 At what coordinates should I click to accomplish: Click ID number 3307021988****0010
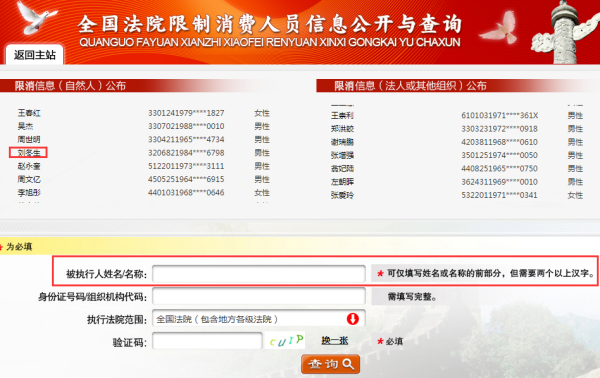(x=186, y=126)
